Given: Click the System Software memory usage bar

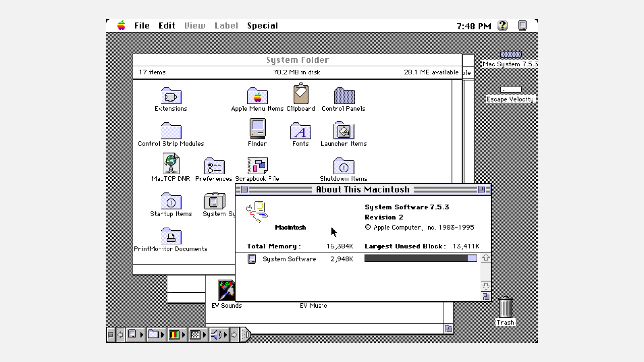Looking at the screenshot, I should 420,258.
